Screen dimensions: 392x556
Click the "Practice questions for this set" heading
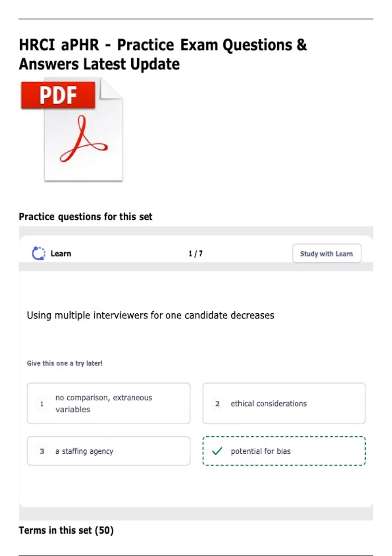click(86, 217)
